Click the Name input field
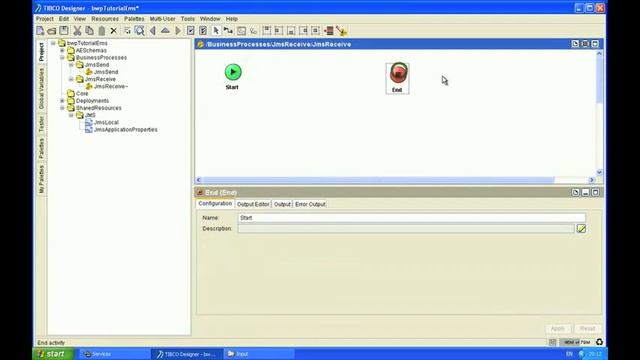 (x=412, y=218)
